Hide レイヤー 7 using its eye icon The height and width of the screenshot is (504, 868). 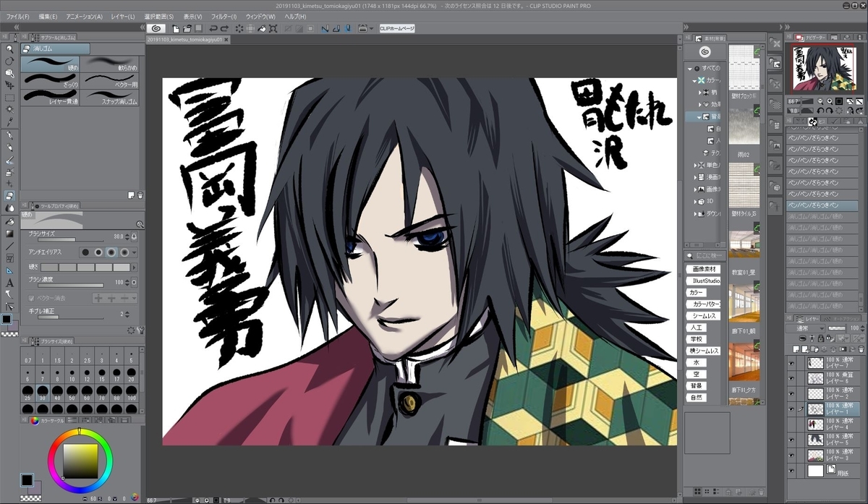click(792, 362)
